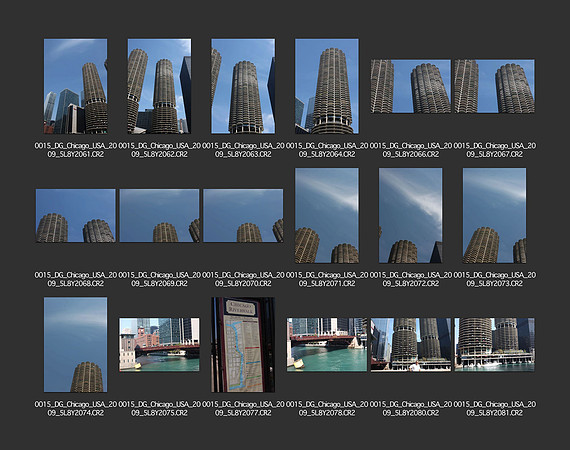Click thumbnail 5L8Y2064 single tower

click(x=327, y=86)
